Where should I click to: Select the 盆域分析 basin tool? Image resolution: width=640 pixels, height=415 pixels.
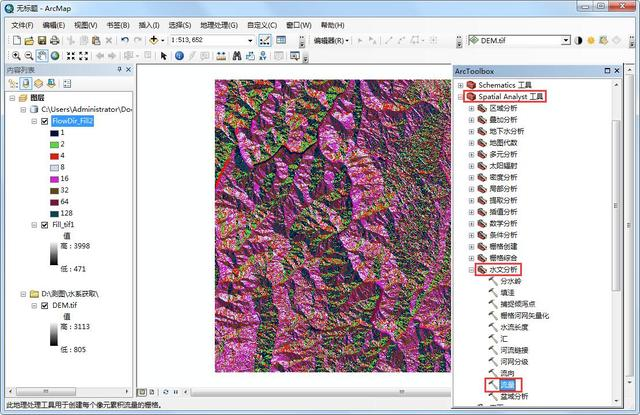click(x=514, y=396)
